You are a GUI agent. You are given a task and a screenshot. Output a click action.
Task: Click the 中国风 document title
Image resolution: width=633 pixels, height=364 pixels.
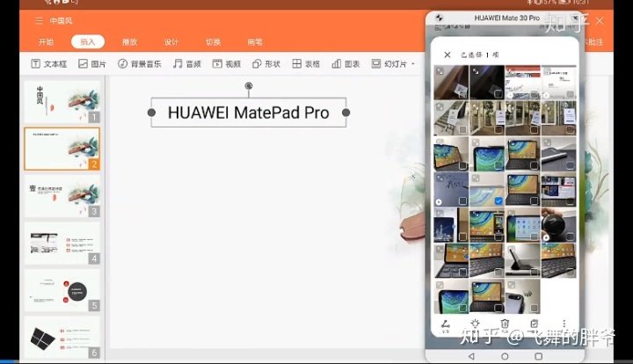click(61, 20)
